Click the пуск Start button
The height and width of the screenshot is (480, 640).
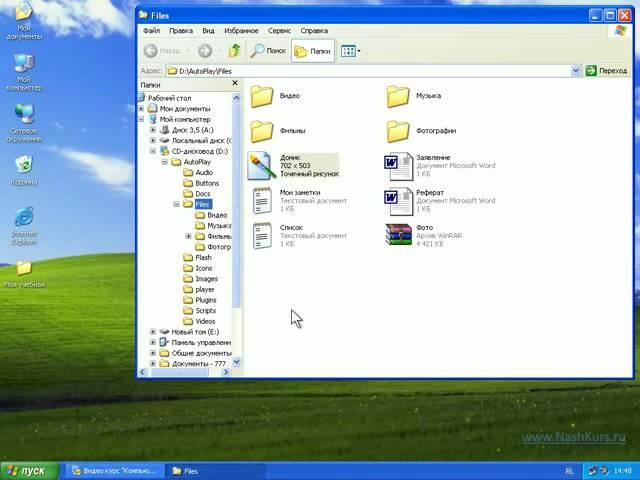[27, 470]
